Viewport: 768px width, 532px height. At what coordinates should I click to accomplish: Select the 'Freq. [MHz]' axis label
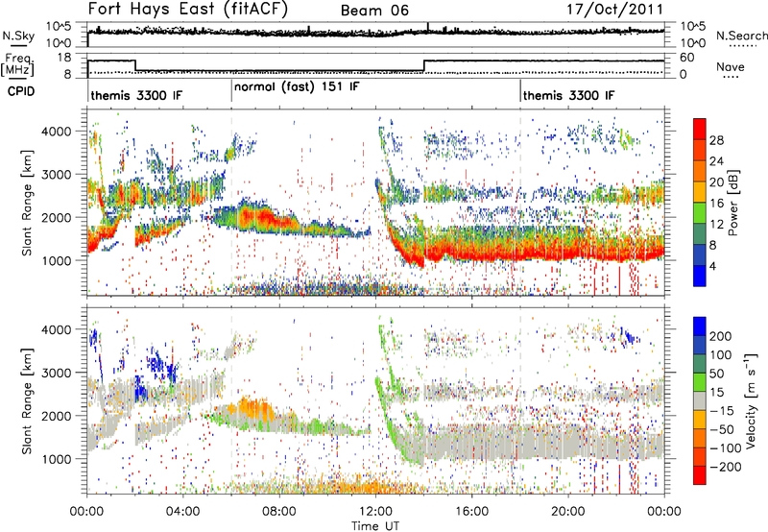pos(17,64)
